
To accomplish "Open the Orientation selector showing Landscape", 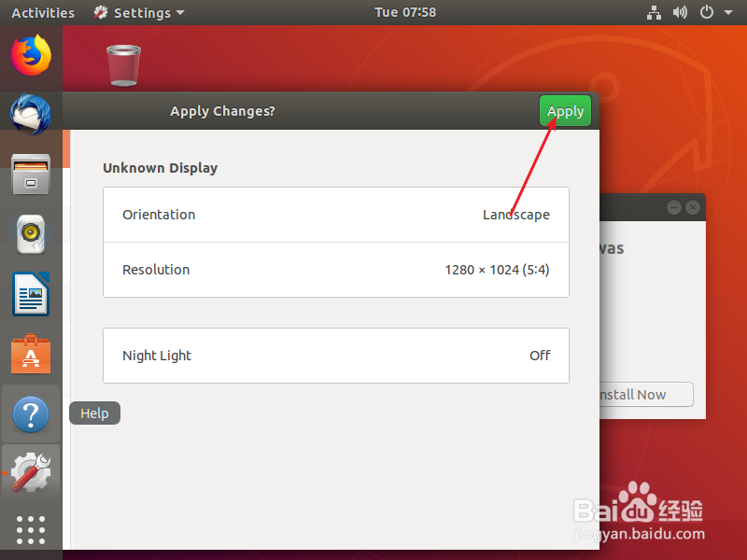I will pyautogui.click(x=336, y=215).
